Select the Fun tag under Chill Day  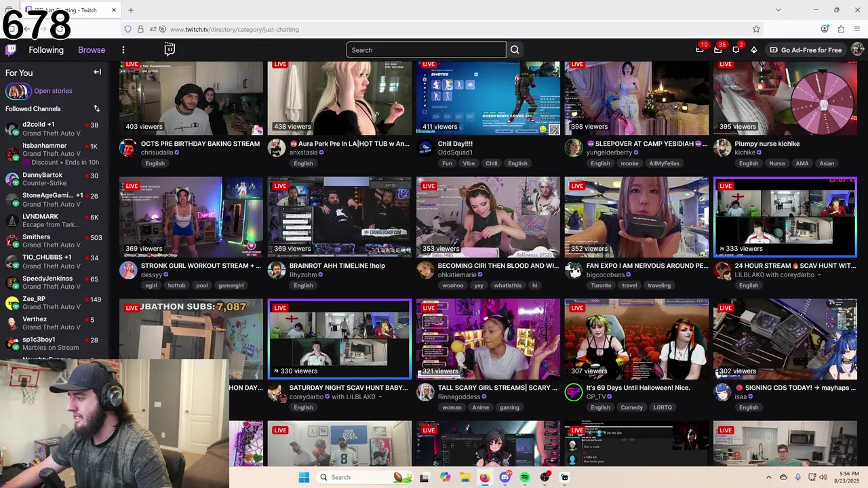pyautogui.click(x=447, y=163)
